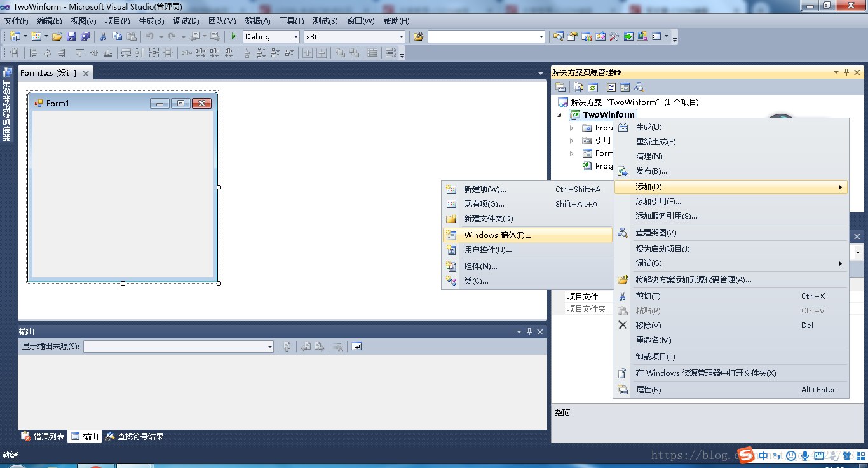This screenshot has width=868, height=468.
Task: Click Refresh in Solution Explorer toolbar
Action: pyautogui.click(x=592, y=87)
